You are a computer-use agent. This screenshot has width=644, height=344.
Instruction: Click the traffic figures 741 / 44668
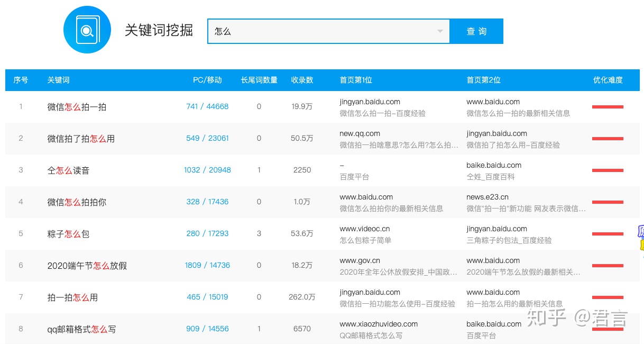207,106
